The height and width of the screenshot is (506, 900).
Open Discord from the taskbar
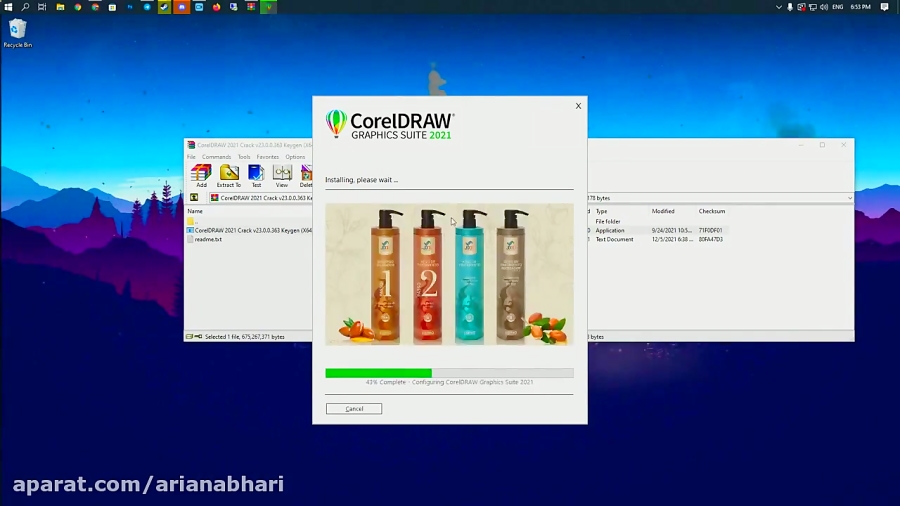(x=181, y=7)
